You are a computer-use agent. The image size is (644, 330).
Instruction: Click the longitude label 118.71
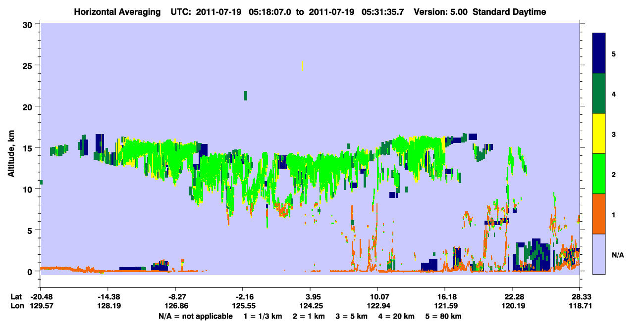pos(580,306)
